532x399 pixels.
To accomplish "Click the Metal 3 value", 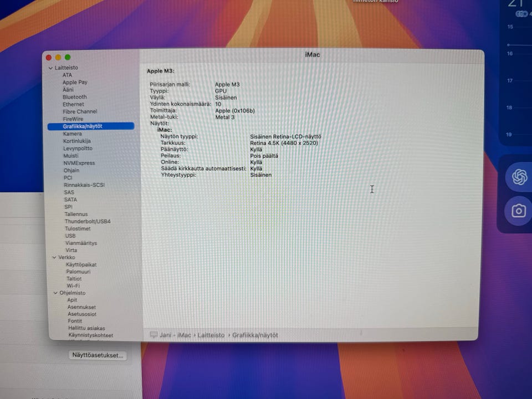I will point(225,117).
